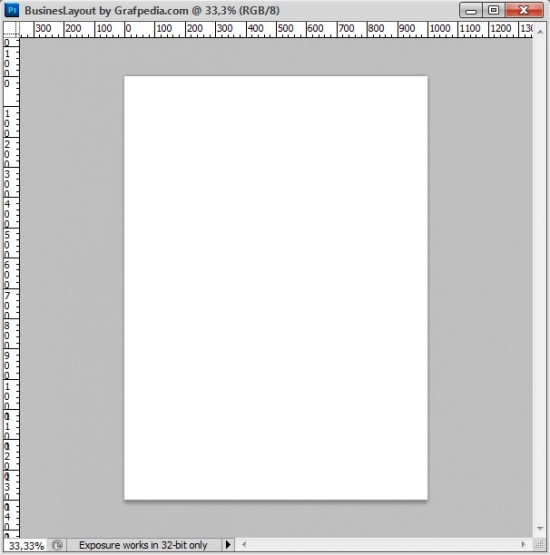Click the vertical scrollbar down arrow
This screenshot has height=555, width=550.
540,528
